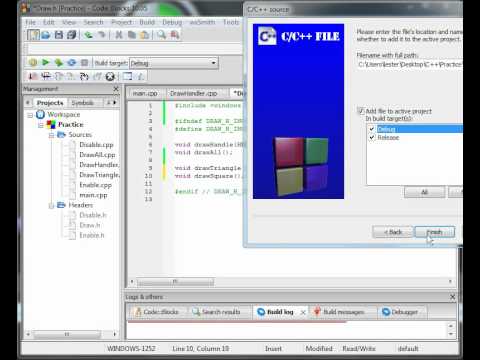
Task: Click the blue Rebuild icon
Action: (72, 62)
